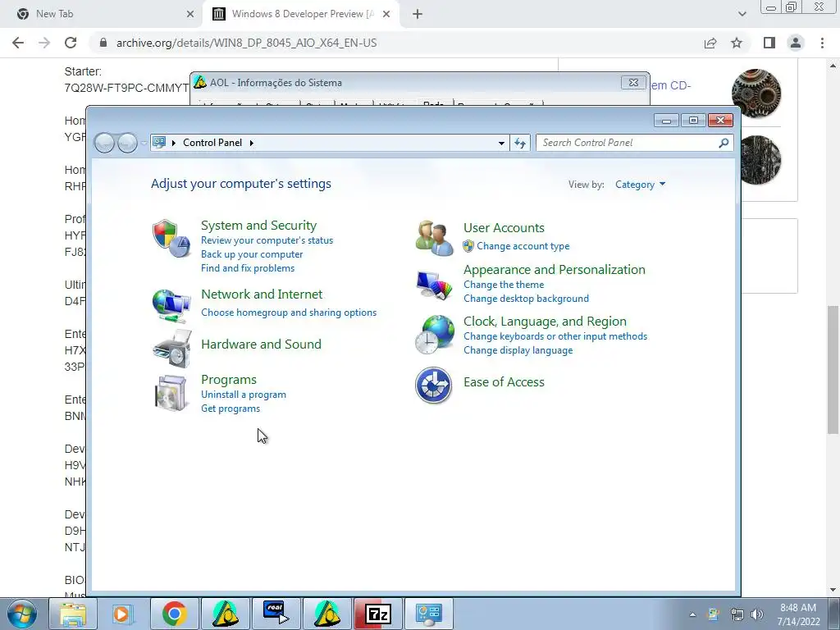Open Programs box icon

(171, 393)
